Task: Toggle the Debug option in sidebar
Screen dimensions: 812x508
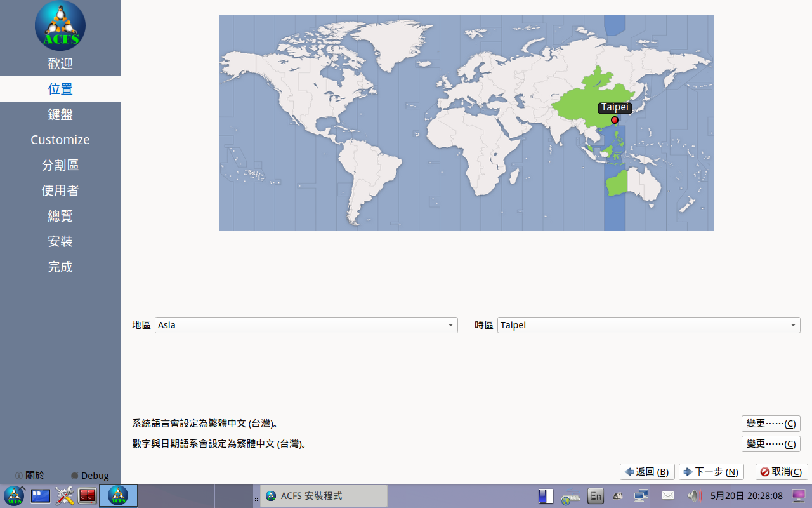Action: [x=89, y=475]
